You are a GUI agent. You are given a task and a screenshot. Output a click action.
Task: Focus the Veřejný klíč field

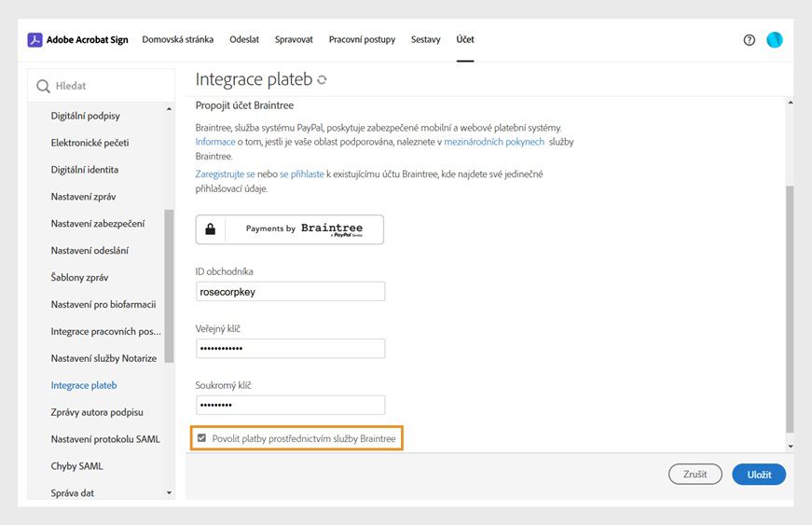tap(290, 349)
